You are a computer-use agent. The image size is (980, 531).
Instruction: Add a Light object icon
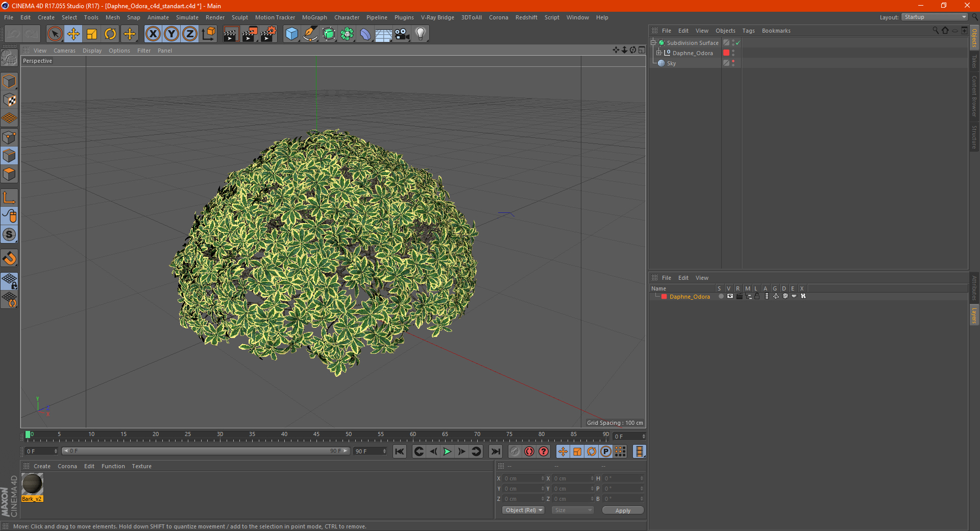tap(421, 34)
